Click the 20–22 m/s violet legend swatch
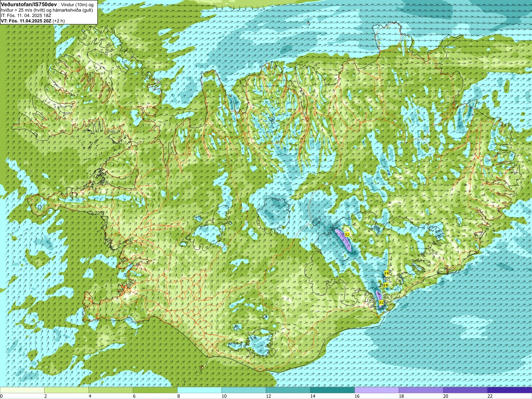532x399 pixels. (x=465, y=390)
